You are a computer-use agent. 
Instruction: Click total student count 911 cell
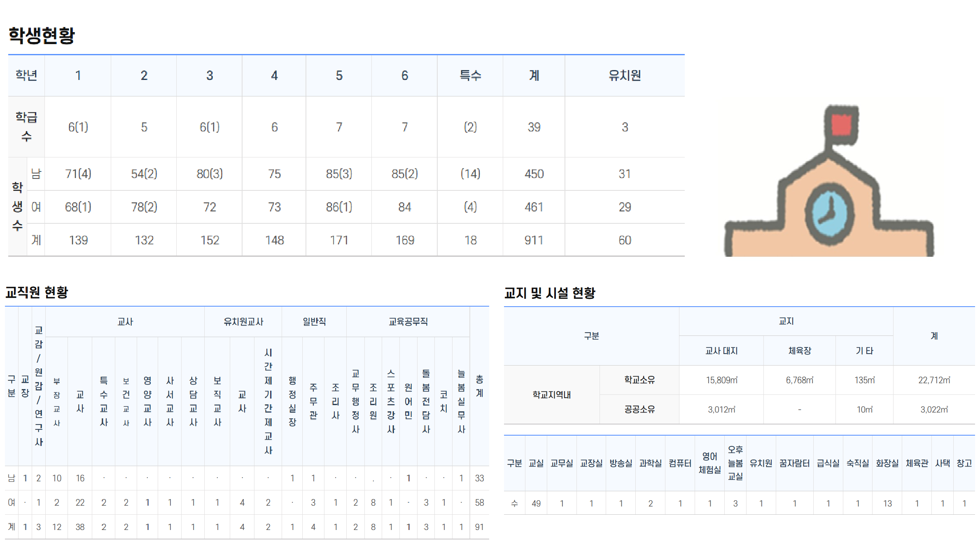click(534, 240)
